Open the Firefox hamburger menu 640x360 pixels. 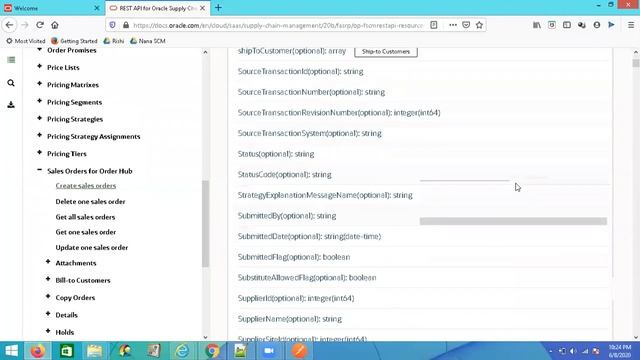point(631,25)
